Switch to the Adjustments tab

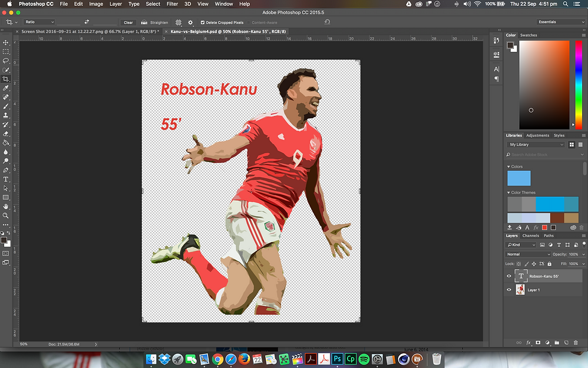pyautogui.click(x=537, y=135)
